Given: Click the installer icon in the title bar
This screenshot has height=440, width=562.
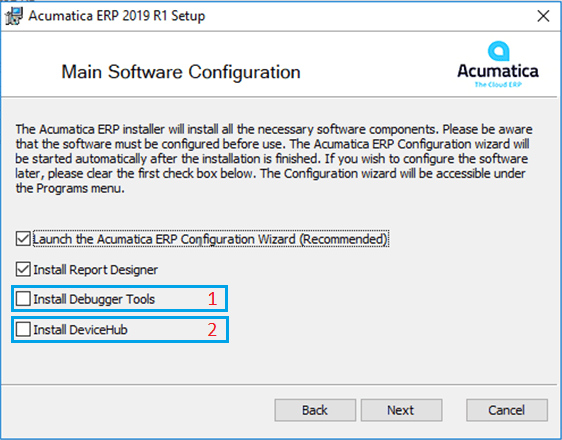Looking at the screenshot, I should [14, 16].
